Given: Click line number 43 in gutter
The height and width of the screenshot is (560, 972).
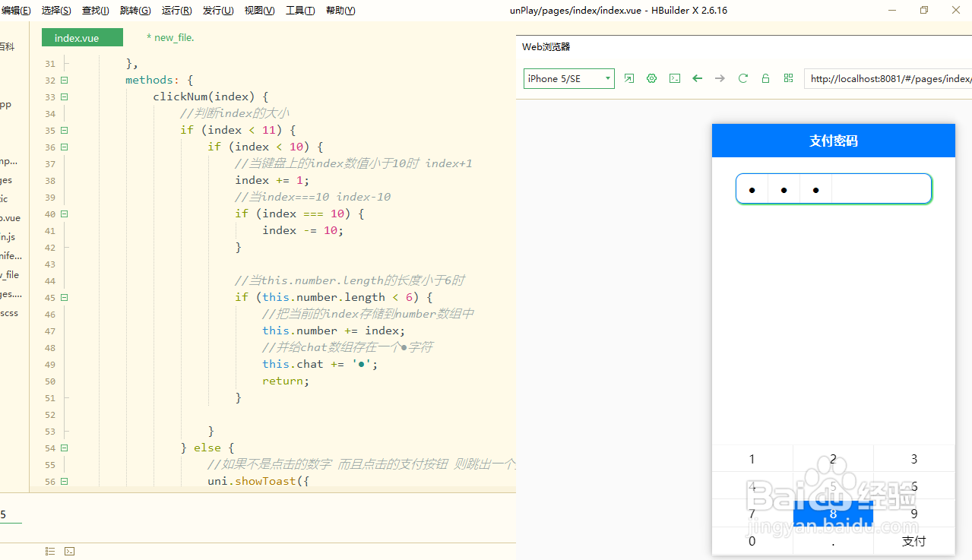Looking at the screenshot, I should 50,264.
